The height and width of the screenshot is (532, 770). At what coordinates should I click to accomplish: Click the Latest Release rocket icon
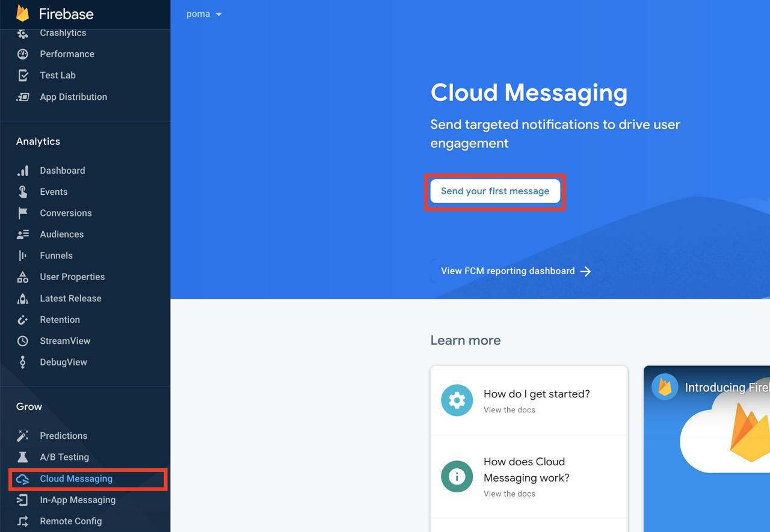click(23, 299)
